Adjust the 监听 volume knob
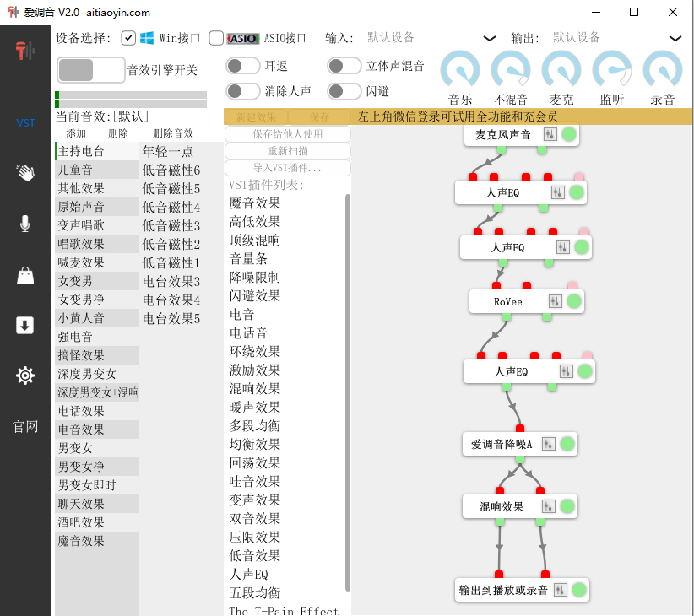694x616 pixels. point(611,70)
